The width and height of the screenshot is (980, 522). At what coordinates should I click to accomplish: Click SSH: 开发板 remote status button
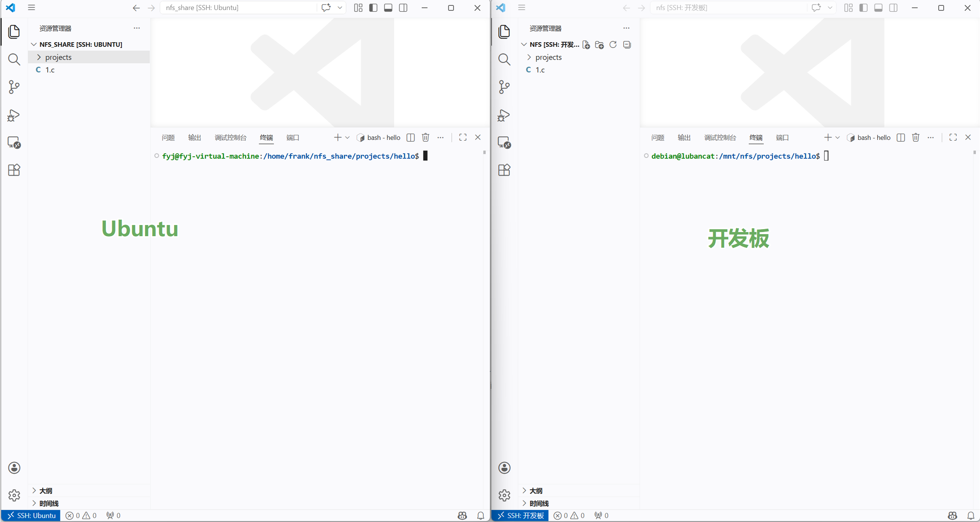pyautogui.click(x=520, y=515)
